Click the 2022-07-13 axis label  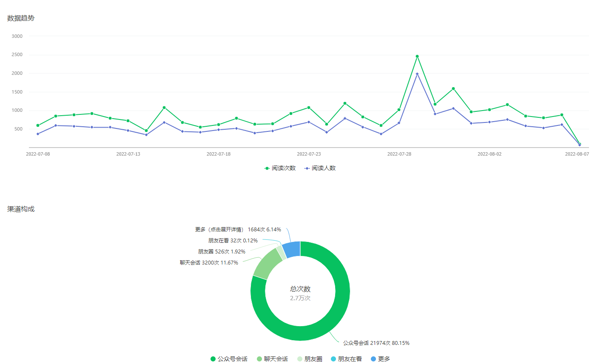128,154
